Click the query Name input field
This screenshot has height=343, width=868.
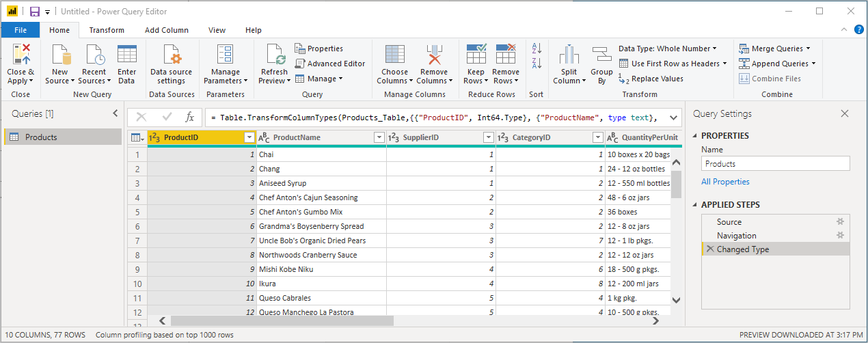(775, 164)
